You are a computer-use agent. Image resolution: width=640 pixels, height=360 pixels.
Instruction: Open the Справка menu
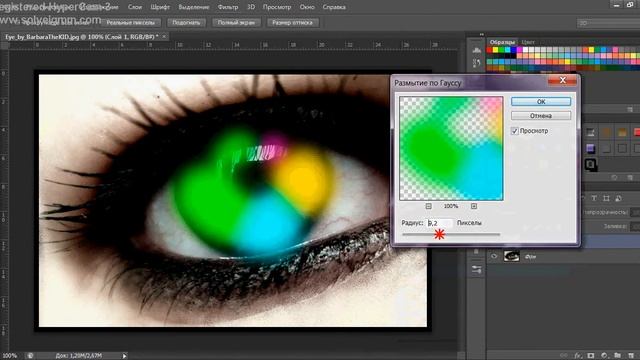point(334,7)
